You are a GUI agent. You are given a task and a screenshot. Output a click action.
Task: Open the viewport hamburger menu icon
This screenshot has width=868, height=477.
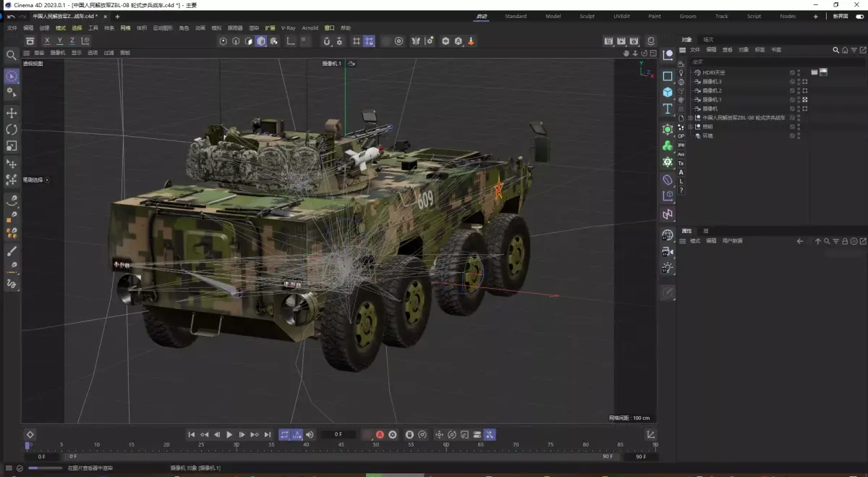click(x=27, y=53)
